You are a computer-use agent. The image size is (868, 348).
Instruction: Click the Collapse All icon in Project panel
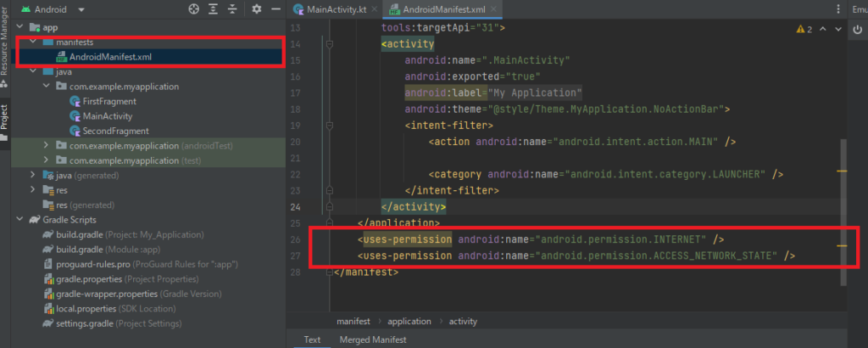pyautogui.click(x=233, y=9)
